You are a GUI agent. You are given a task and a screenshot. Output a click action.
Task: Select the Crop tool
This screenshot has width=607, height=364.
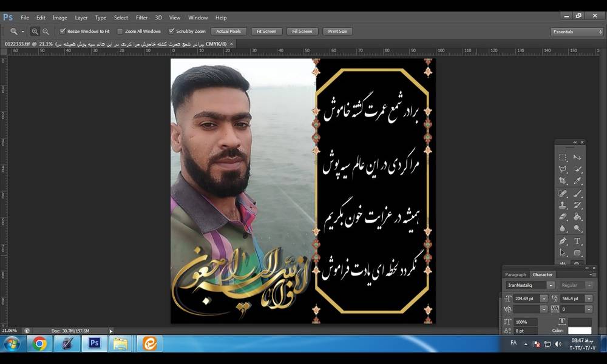562,181
